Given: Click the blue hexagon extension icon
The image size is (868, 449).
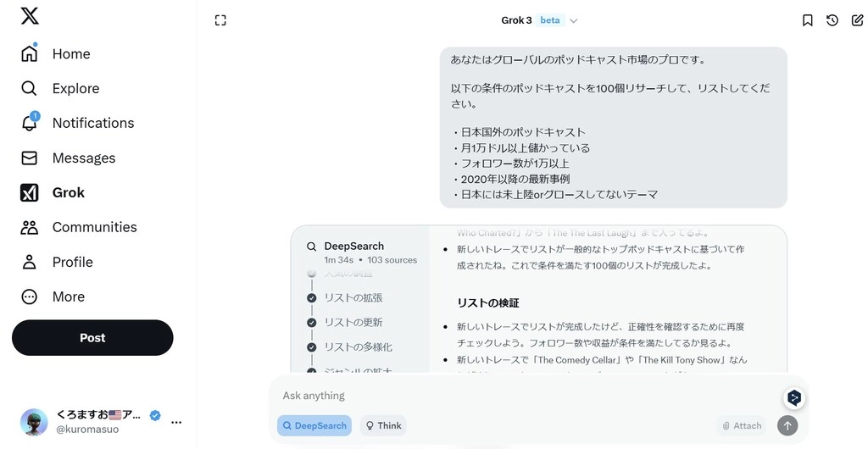Looking at the screenshot, I should click(794, 397).
